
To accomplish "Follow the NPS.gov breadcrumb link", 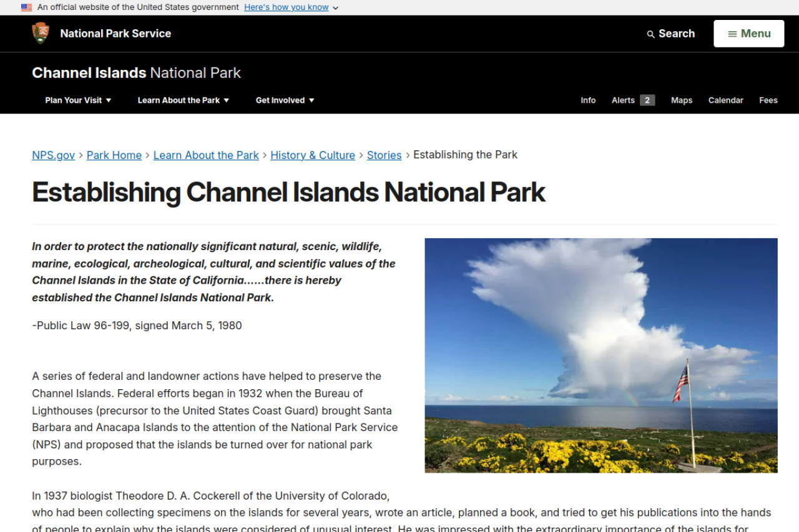I will point(53,155).
